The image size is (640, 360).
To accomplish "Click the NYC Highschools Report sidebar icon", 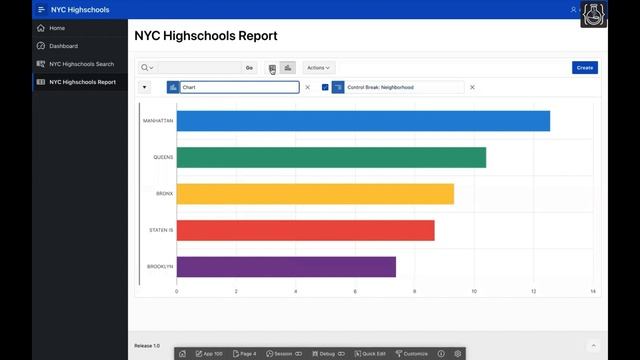I will 41,82.
